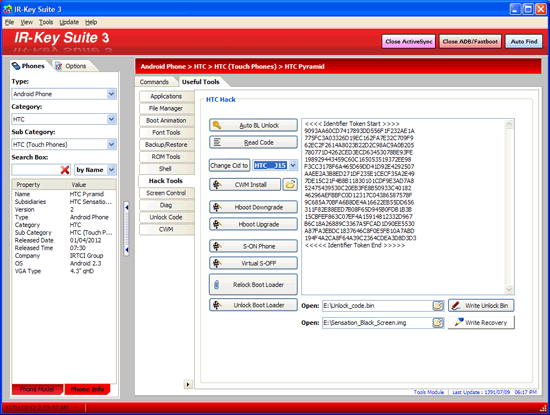Collapse left panel using splitter arrows

tap(127, 229)
